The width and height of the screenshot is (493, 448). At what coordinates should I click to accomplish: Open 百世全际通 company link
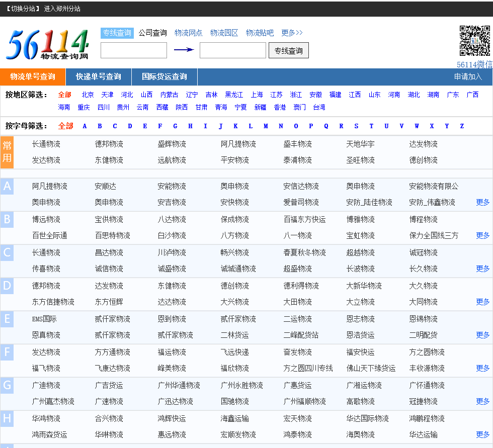tap(49, 235)
